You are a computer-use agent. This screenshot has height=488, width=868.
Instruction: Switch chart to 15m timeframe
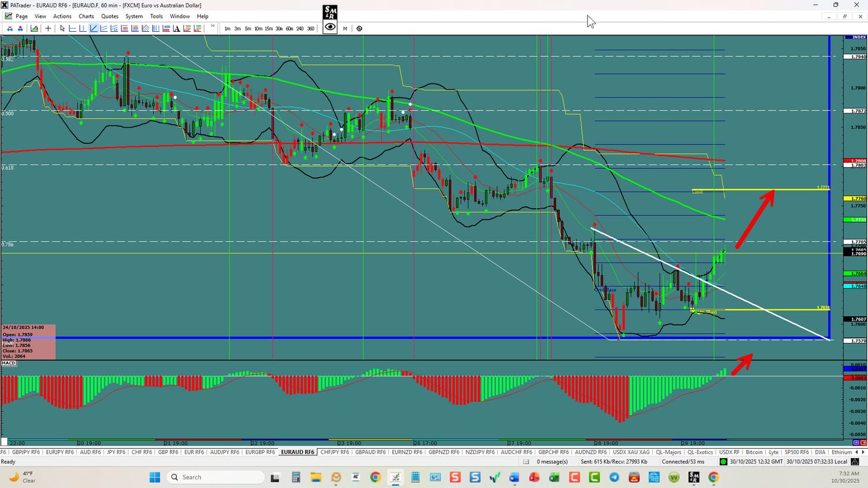coord(269,28)
